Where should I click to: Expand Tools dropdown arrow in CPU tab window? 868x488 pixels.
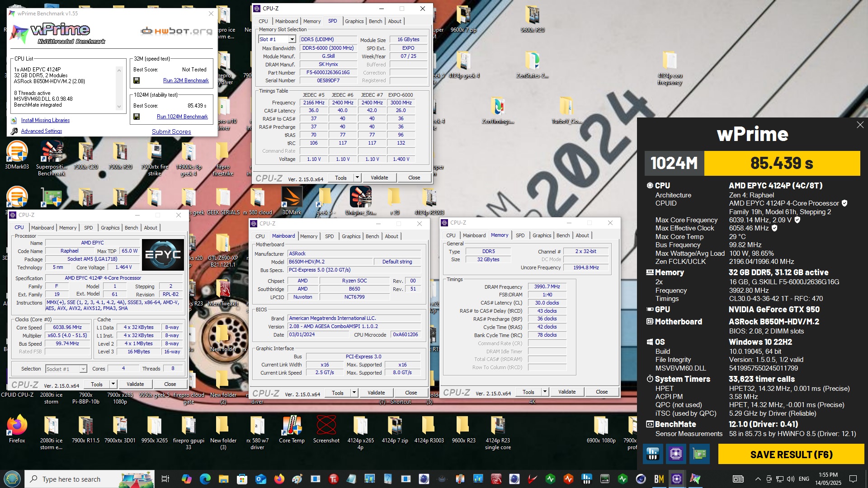pyautogui.click(x=113, y=384)
